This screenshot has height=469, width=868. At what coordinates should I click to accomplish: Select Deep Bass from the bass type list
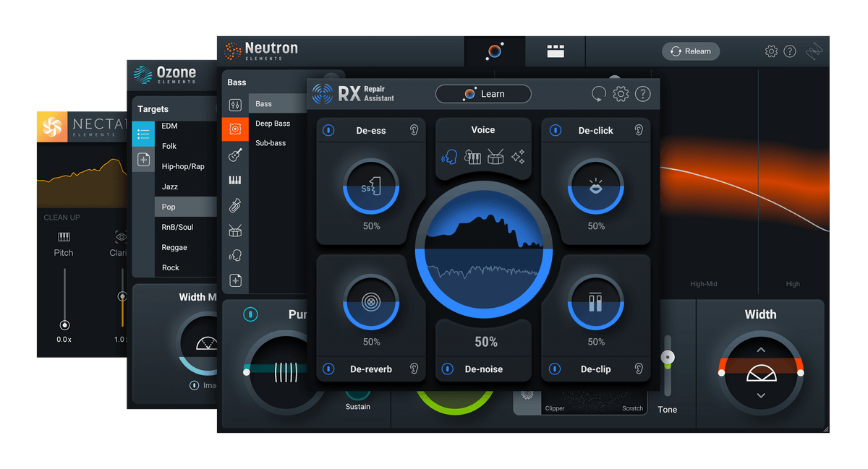tap(273, 123)
